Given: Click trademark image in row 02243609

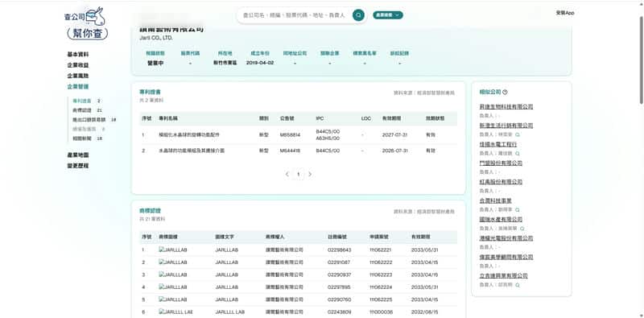Looking at the screenshot, I should point(175,312).
